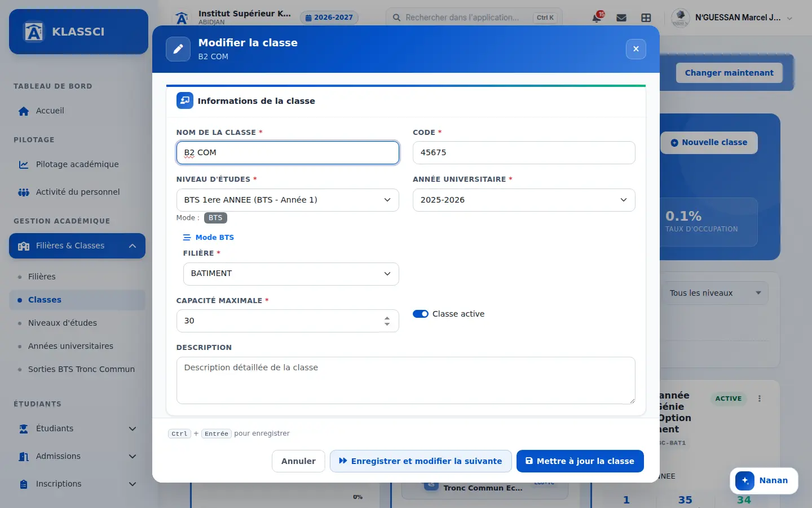Viewport: 812px width, 508px height.
Task: Click Enregistrer et modifier la suivante
Action: coord(421,461)
